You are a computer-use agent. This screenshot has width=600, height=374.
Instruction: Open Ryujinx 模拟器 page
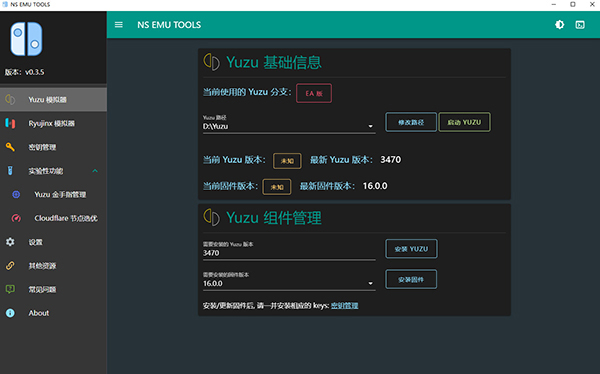tap(53, 123)
